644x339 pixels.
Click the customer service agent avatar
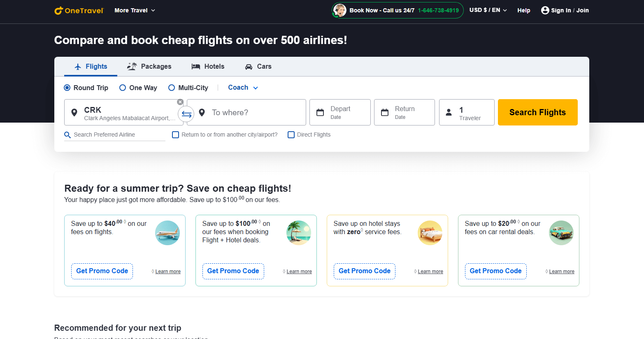[340, 10]
